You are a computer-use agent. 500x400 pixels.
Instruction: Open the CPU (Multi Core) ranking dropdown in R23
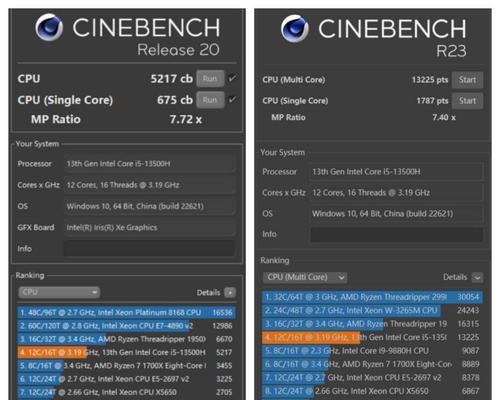coord(305,277)
